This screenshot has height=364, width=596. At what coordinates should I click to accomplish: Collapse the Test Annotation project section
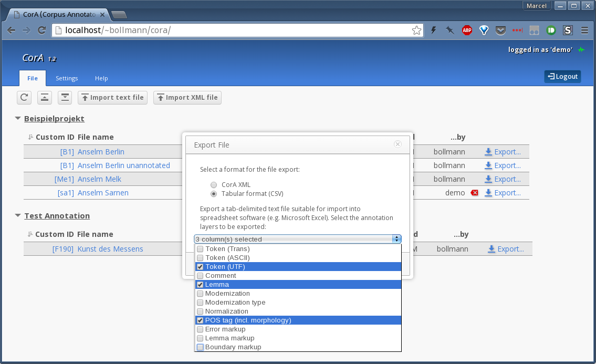[x=18, y=216]
